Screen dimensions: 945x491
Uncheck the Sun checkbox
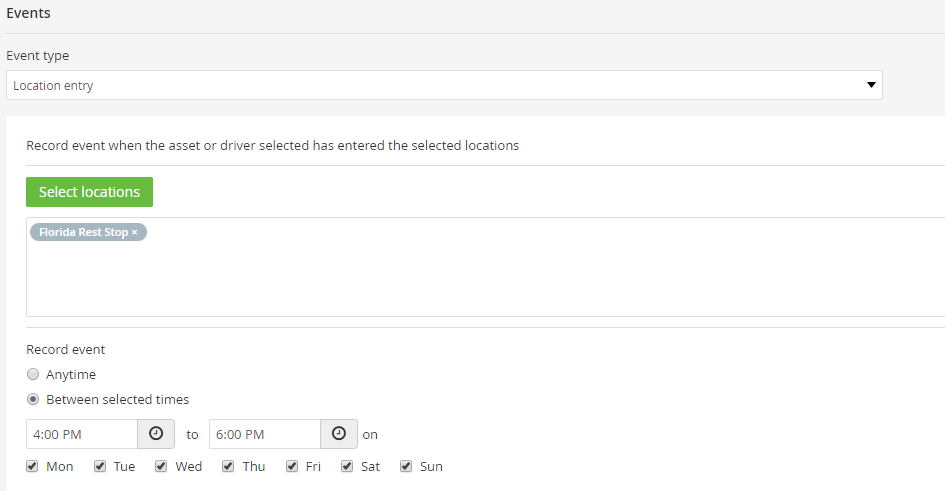pyautogui.click(x=406, y=466)
